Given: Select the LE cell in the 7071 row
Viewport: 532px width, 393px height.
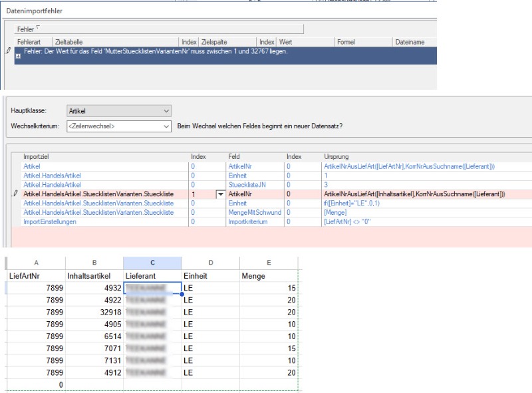Looking at the screenshot, I should click(x=211, y=348).
